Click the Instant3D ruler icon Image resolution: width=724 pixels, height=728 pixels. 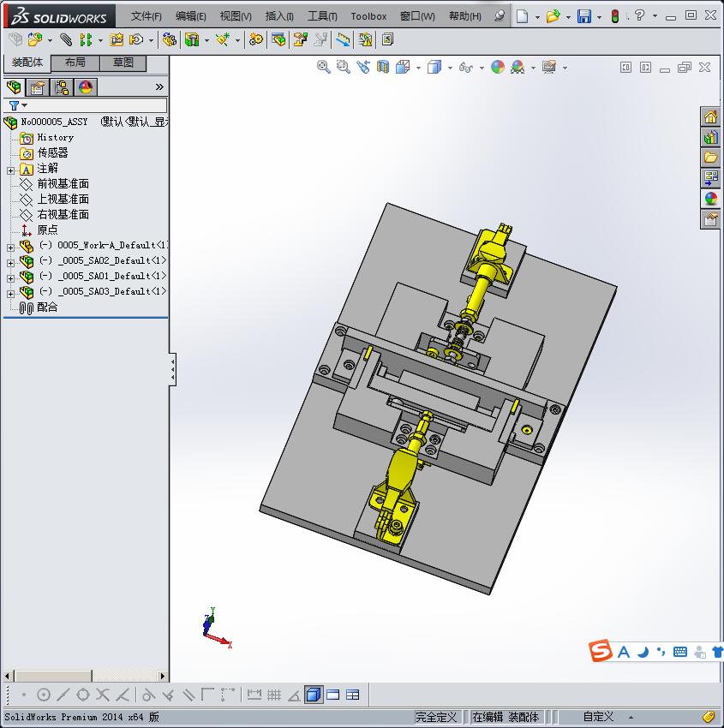click(x=343, y=40)
